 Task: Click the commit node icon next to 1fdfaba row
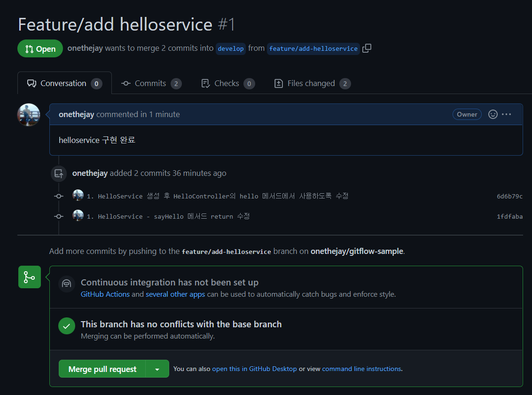coord(59,216)
